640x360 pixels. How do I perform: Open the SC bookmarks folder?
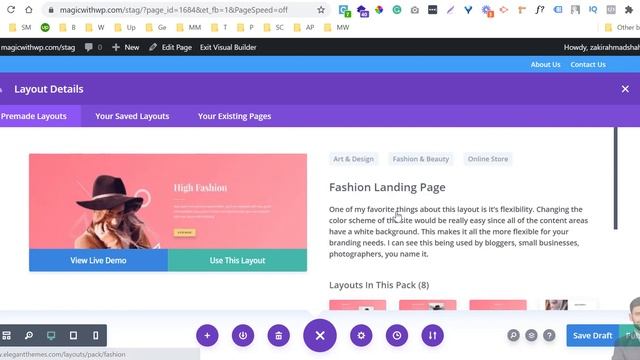[273, 27]
